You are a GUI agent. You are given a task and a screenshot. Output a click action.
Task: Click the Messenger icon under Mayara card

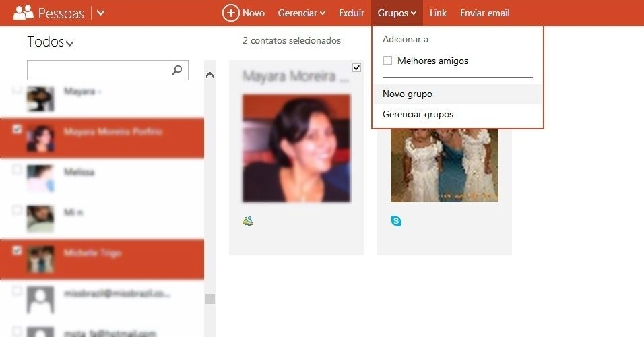(248, 221)
